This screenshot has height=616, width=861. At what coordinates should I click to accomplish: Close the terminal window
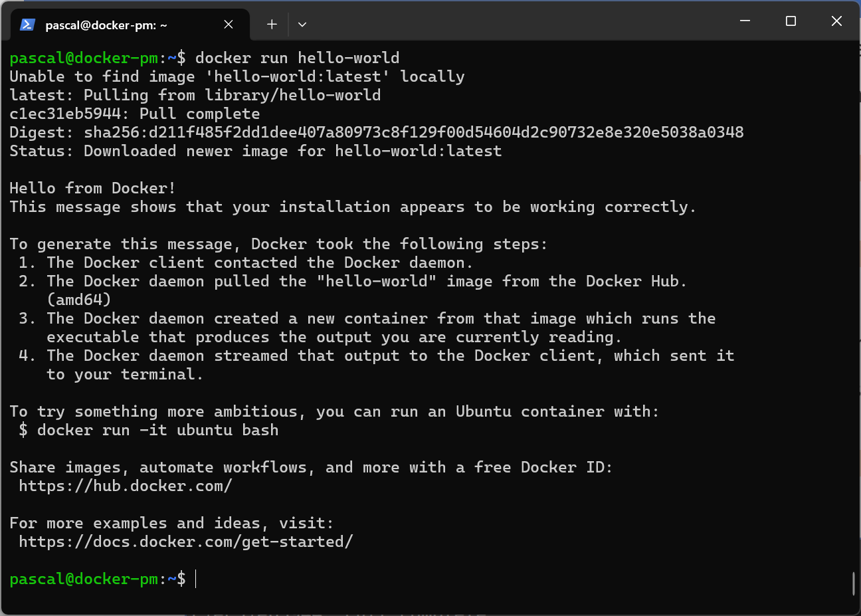click(836, 21)
